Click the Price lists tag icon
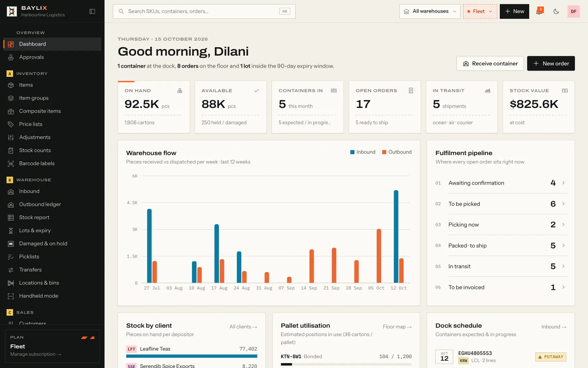588x368 pixels. coord(11,124)
